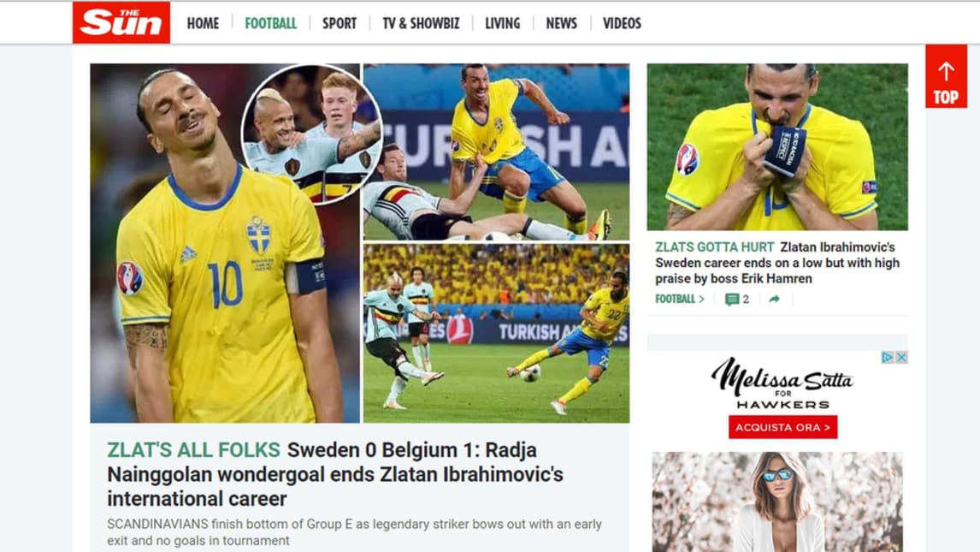
Task: Open TV & SHOWBIZ section
Action: click(421, 24)
